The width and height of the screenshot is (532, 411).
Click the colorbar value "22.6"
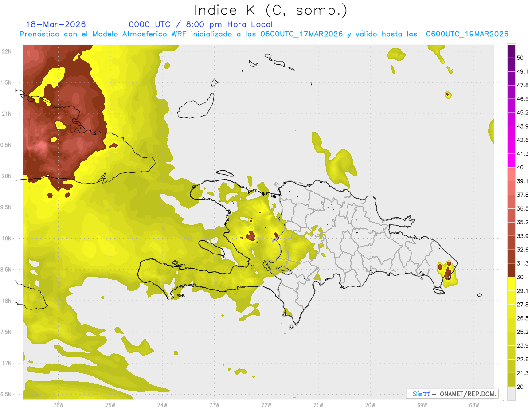(x=523, y=359)
